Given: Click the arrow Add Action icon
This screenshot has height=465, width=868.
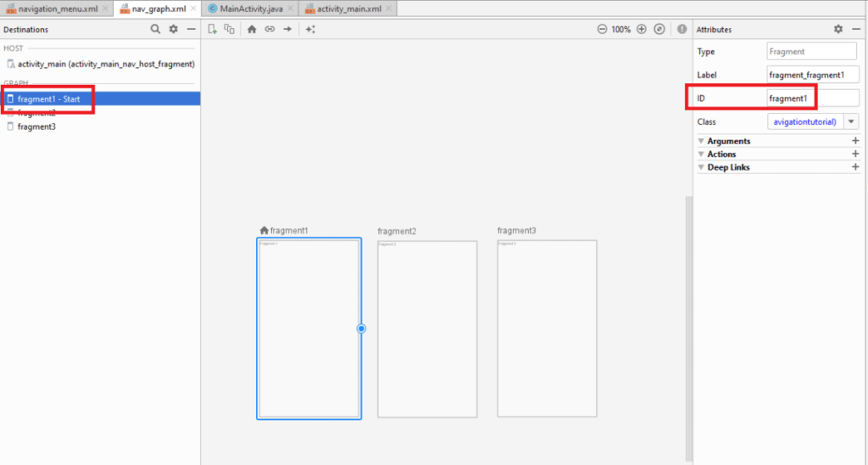Looking at the screenshot, I should pyautogui.click(x=287, y=29).
